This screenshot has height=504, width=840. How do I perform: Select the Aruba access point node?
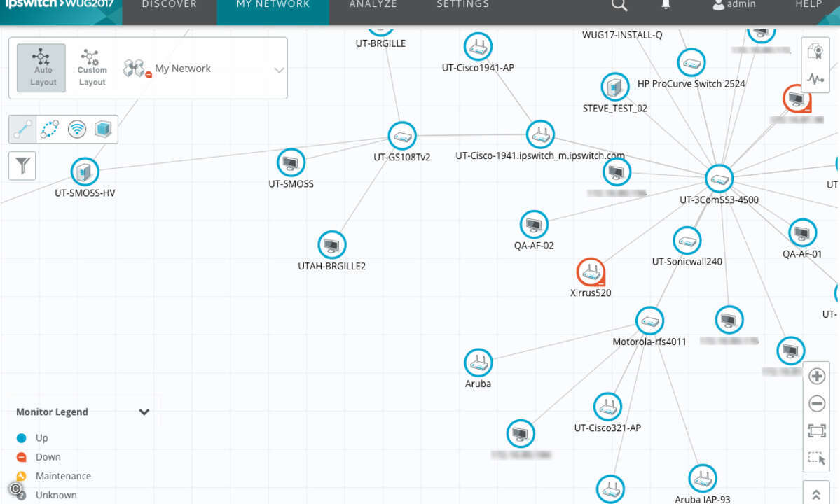tap(478, 363)
